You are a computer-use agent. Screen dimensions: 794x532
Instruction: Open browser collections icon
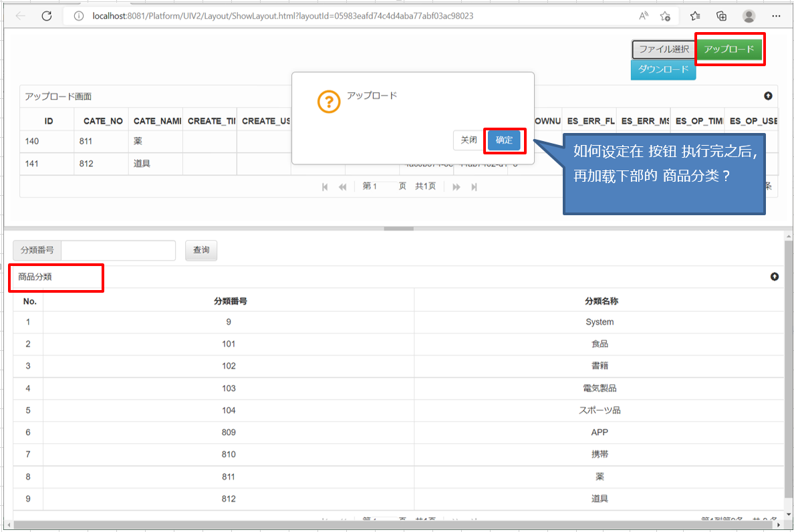(722, 16)
